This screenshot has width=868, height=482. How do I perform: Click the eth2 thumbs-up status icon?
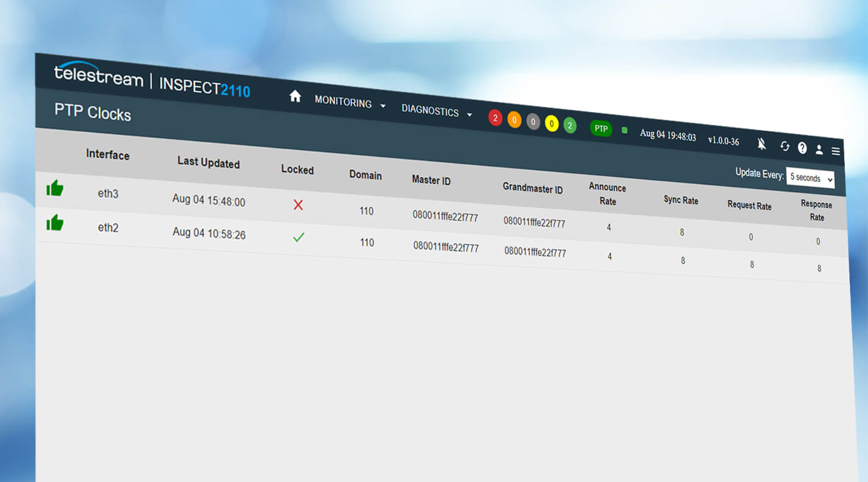coord(55,222)
